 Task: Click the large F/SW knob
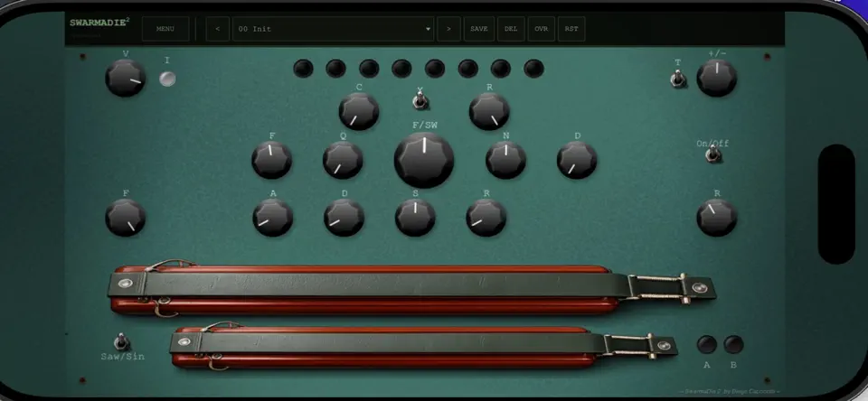click(424, 160)
